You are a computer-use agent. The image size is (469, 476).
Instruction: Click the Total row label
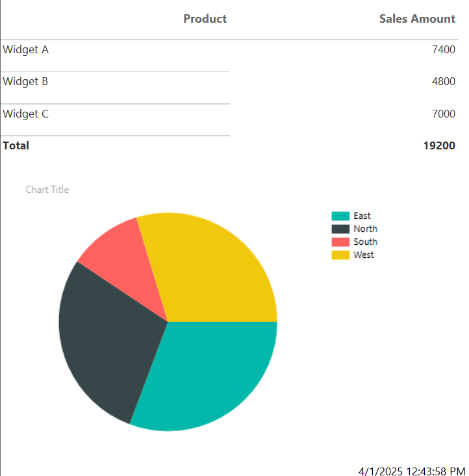[x=16, y=145]
